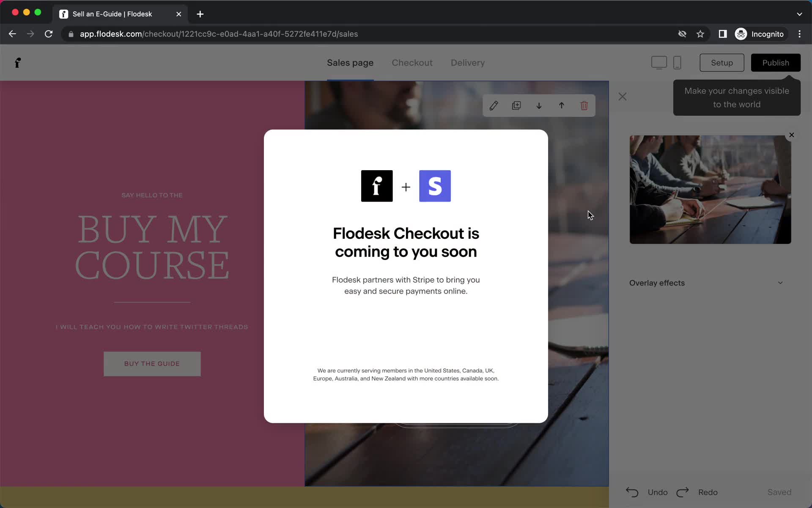The image size is (812, 508).
Task: Click the team meeting thumbnail image
Action: [710, 189]
